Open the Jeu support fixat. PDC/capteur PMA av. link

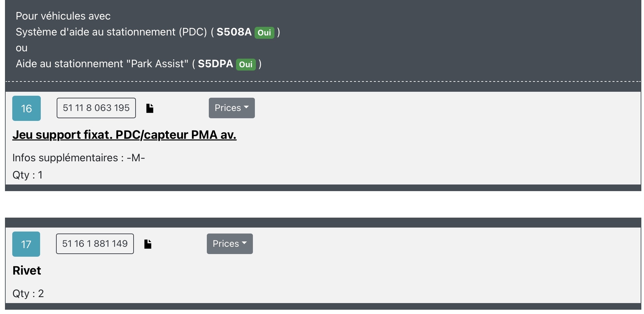124,135
